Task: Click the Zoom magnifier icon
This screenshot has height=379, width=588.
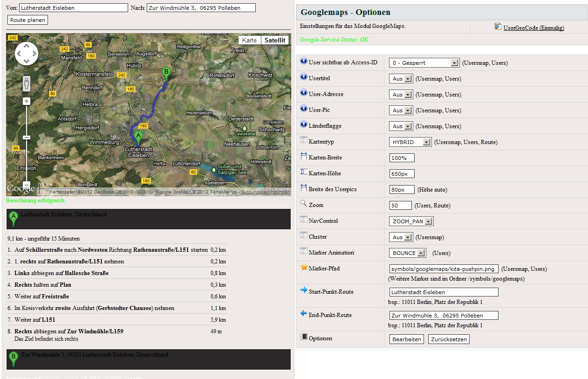Action: coord(304,204)
